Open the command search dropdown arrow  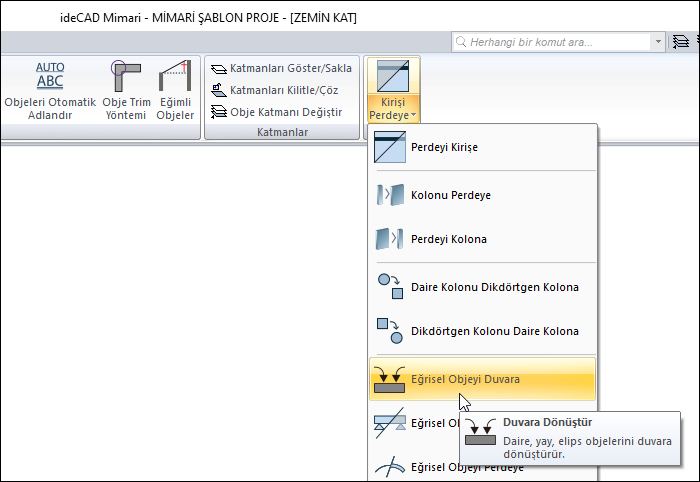point(657,42)
